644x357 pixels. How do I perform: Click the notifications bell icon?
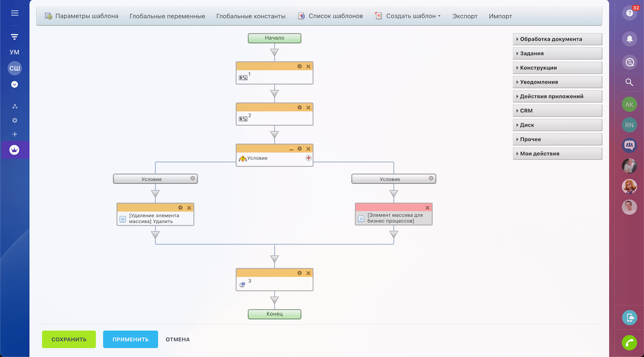tap(629, 39)
